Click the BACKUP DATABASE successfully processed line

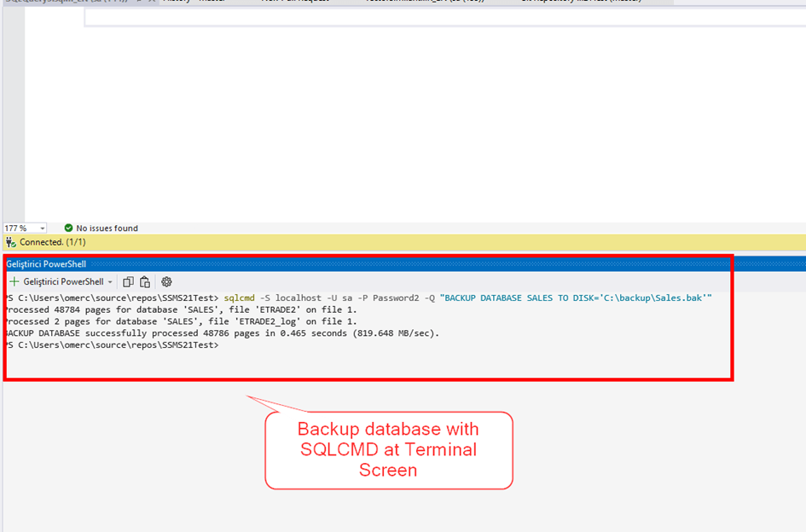pos(222,333)
